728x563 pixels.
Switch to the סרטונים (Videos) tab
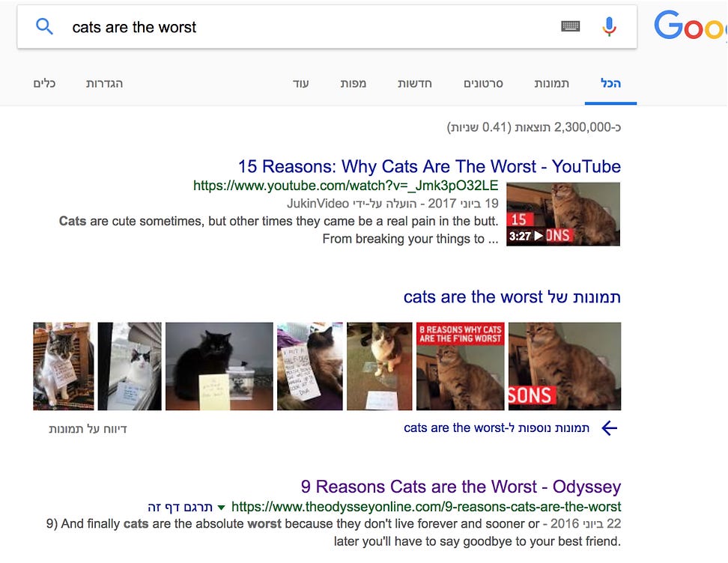[x=483, y=84]
